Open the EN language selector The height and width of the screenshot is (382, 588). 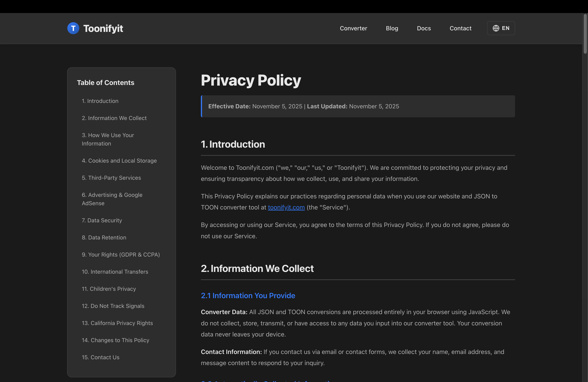click(501, 28)
